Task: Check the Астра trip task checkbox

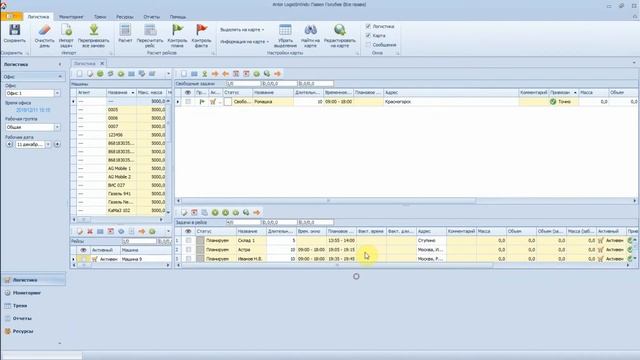Action: click(x=188, y=249)
